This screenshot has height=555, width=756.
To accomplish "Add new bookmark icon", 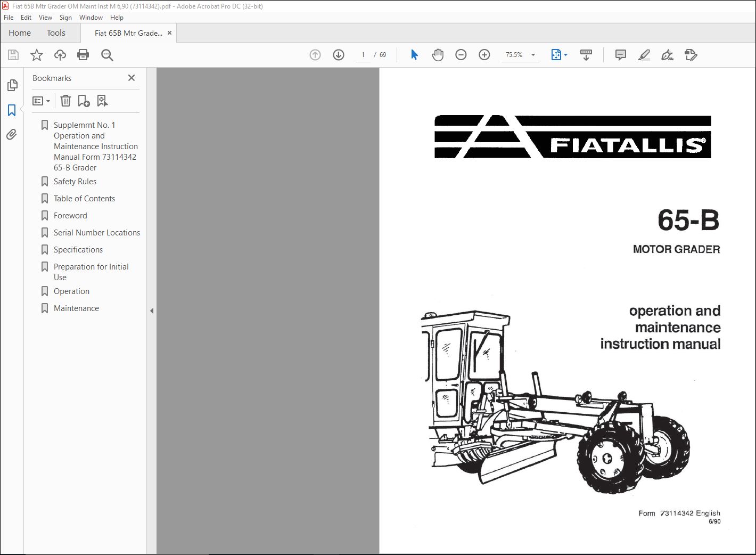I will point(84,101).
